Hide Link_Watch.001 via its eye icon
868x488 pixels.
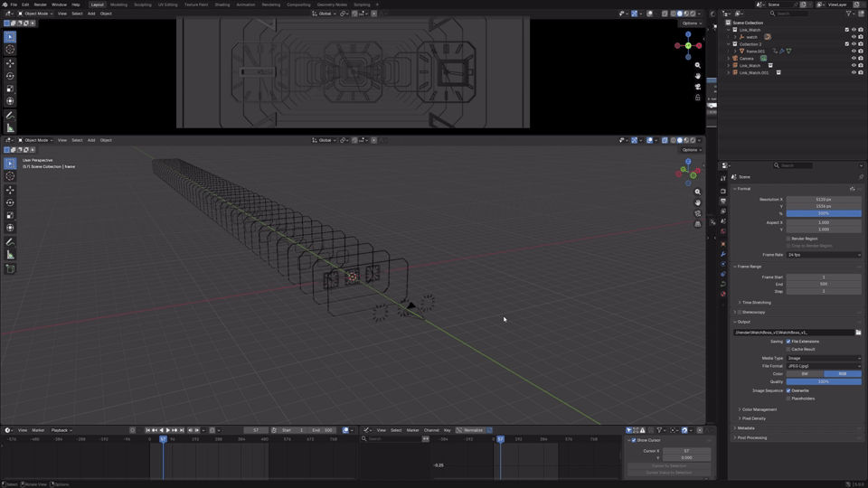coord(853,72)
